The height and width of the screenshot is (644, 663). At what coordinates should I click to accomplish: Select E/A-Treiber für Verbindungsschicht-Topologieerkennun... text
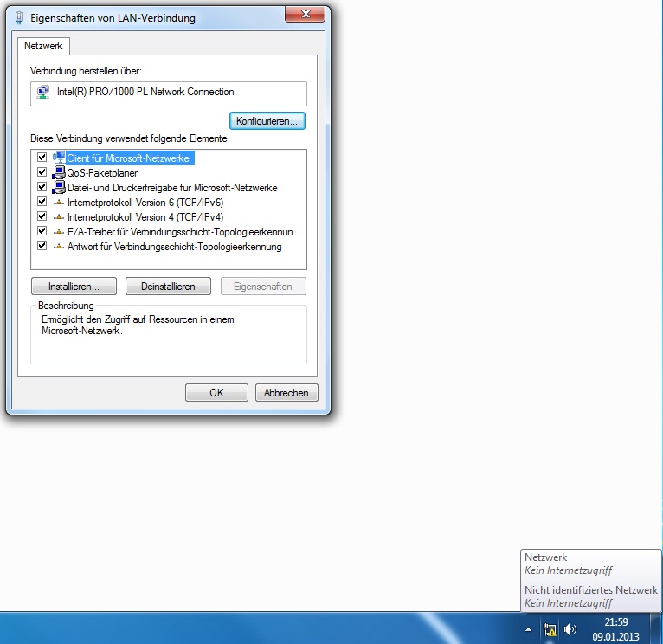pos(184,232)
